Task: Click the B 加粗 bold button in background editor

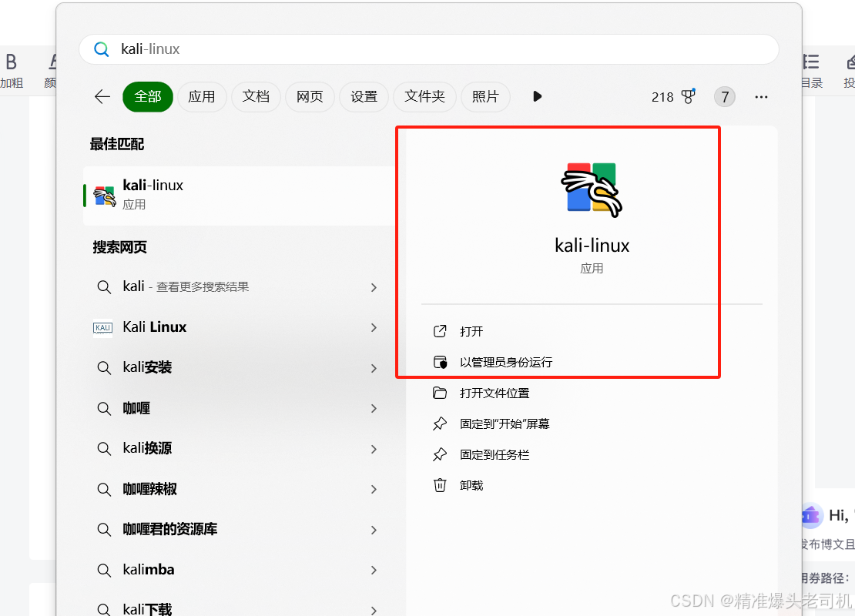Action: (12, 71)
